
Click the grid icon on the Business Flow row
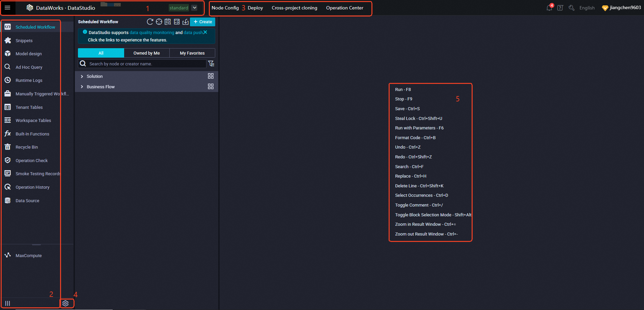pyautogui.click(x=211, y=87)
